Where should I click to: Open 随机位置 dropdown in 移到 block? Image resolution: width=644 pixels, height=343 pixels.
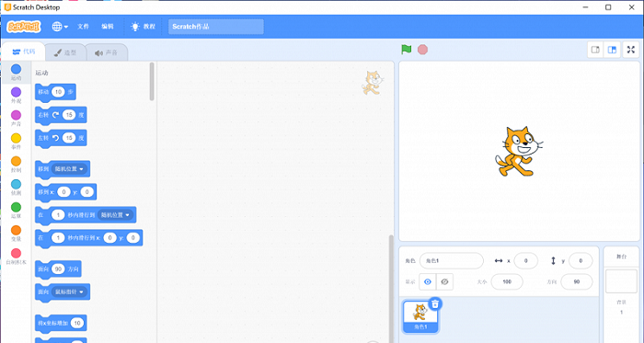tap(69, 169)
